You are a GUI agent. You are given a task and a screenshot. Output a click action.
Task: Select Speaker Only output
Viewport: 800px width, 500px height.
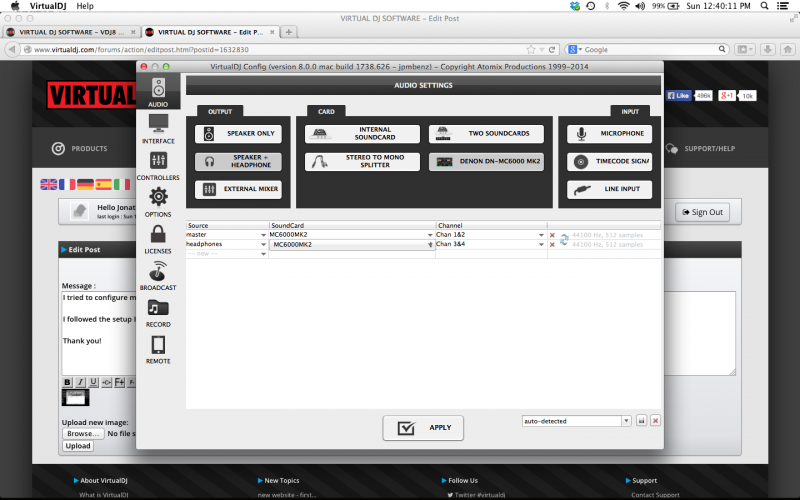coord(238,133)
